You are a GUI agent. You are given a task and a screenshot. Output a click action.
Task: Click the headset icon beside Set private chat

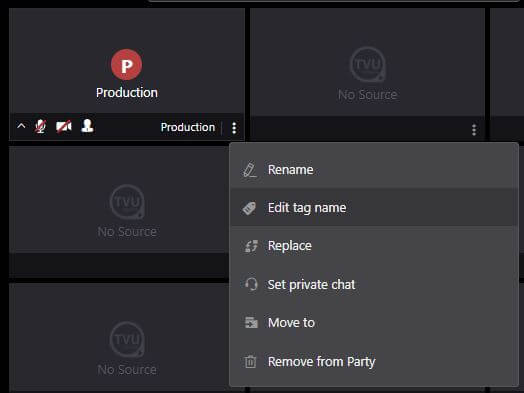251,284
